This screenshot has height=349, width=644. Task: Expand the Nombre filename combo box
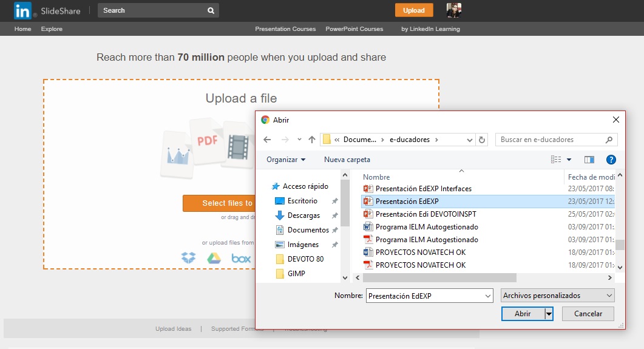(488, 296)
